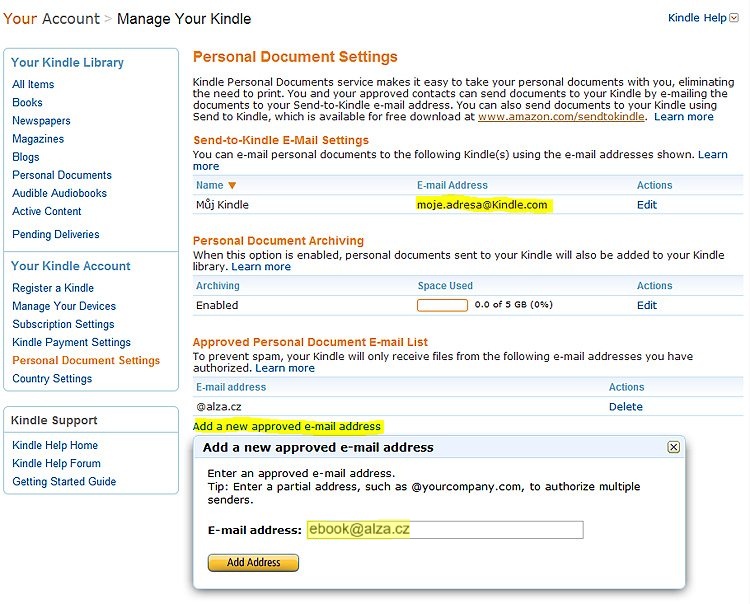
Task: Click the space used progress bar
Action: point(442,305)
